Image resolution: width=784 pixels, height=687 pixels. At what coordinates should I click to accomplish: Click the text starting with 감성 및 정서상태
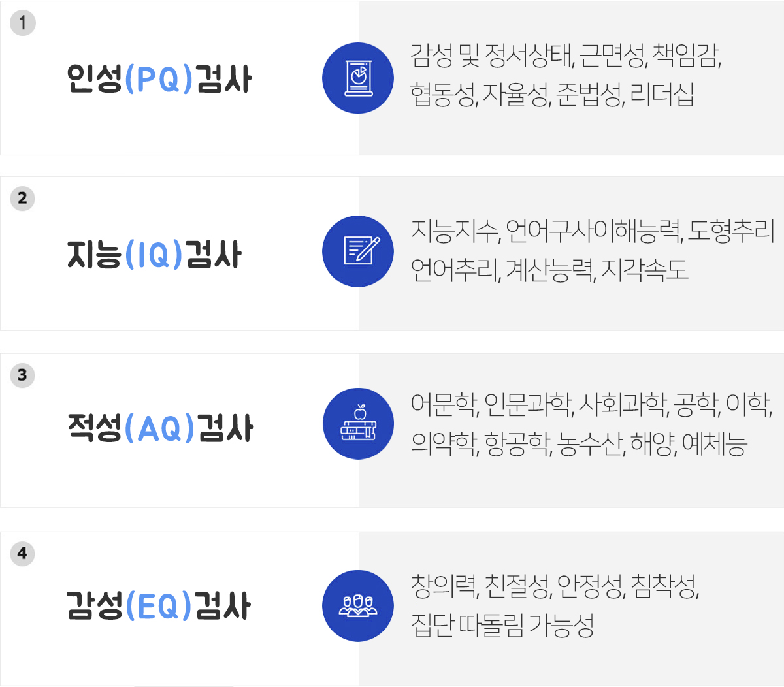pos(566,56)
